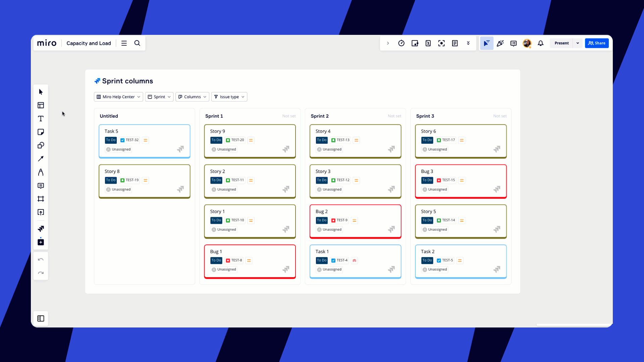Viewport: 644px width, 362px height.
Task: Toggle follow-cursor collaboration mode
Action: click(x=487, y=43)
